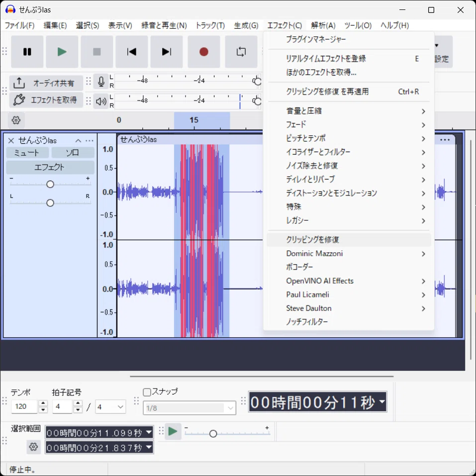The image size is (476, 476).
Task: Expand the ディレイとリバーブ submenu
Action: [349, 180]
